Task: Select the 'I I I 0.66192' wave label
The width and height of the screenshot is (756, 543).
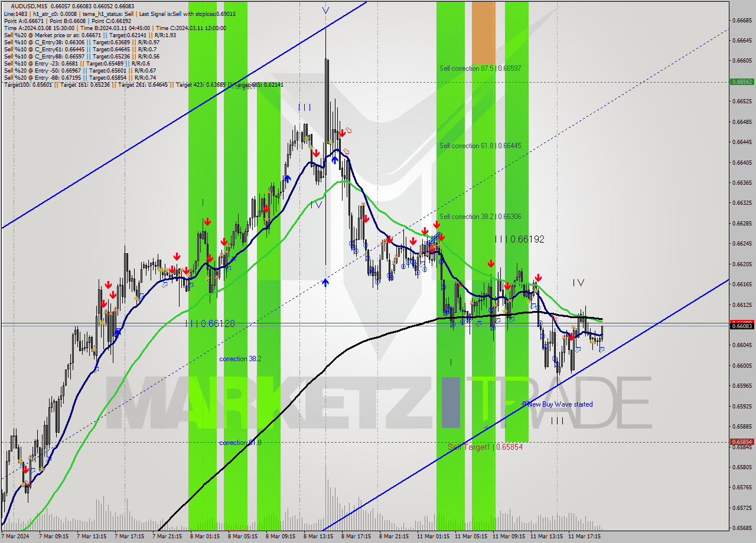Action: tap(520, 239)
